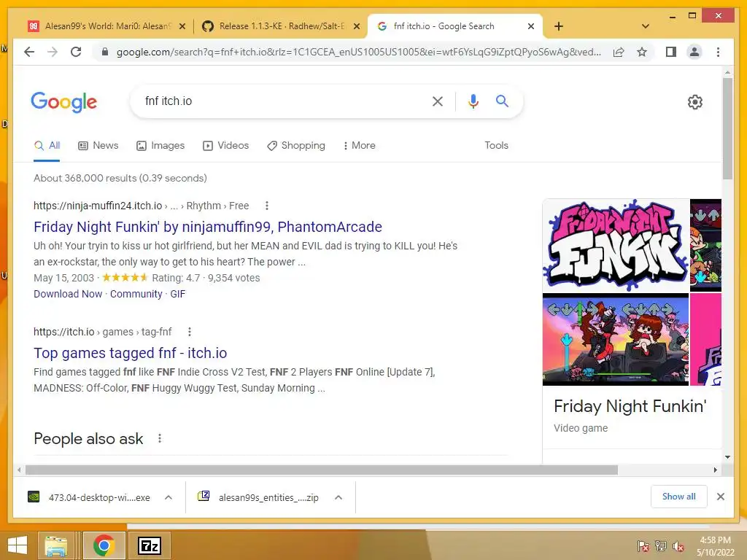Click the Action Center flag icon
Image resolution: width=747 pixels, height=560 pixels.
click(x=643, y=546)
